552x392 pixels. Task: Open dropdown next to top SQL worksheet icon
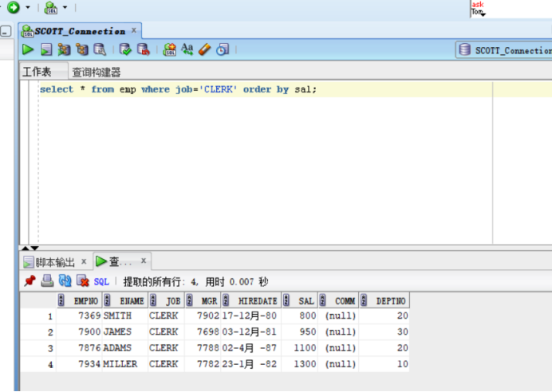[x=65, y=7]
